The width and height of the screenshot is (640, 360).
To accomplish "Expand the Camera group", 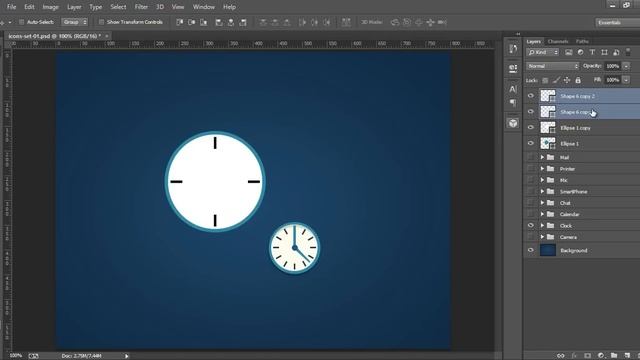I will [542, 237].
